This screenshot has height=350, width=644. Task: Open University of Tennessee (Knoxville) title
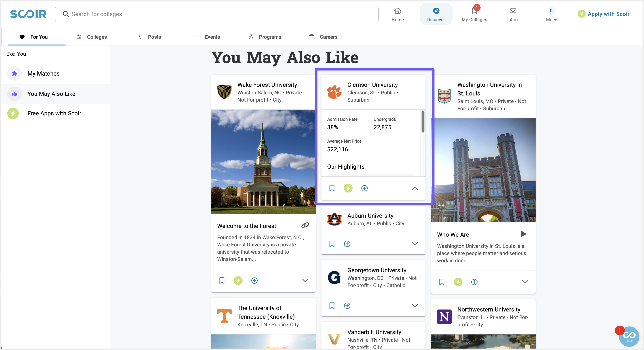[x=266, y=312]
